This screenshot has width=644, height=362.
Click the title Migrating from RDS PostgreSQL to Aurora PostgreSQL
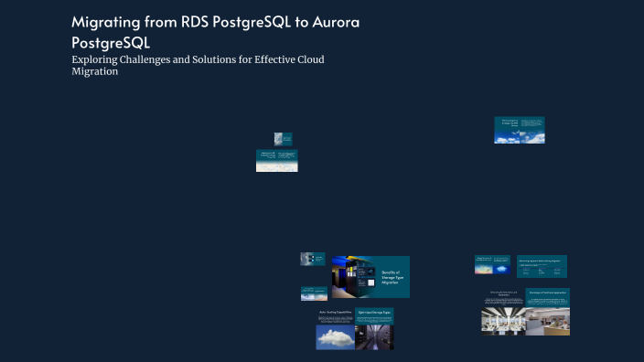coord(215,32)
